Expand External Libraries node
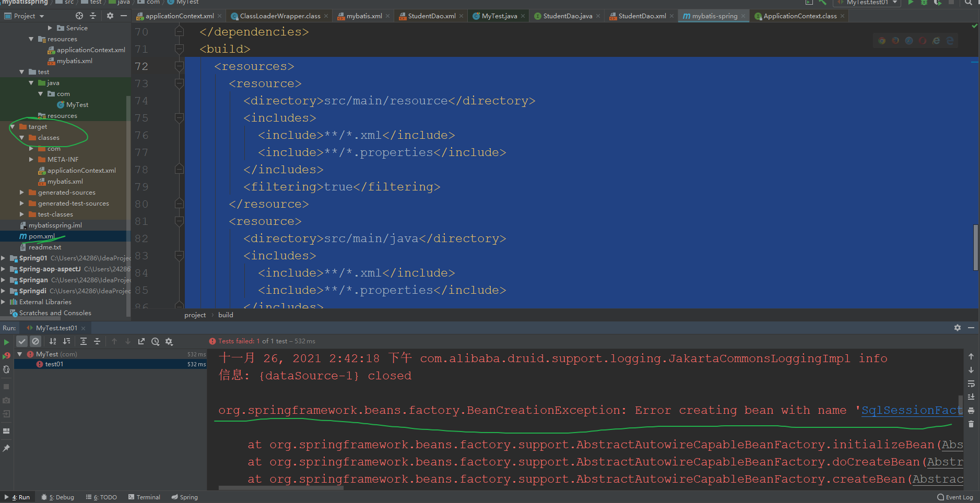 [3, 302]
